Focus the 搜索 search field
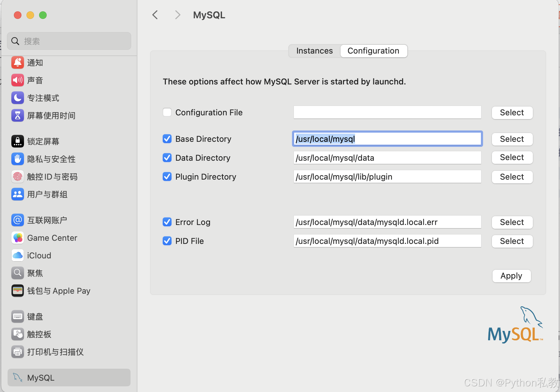This screenshot has width=560, height=392. click(x=69, y=41)
